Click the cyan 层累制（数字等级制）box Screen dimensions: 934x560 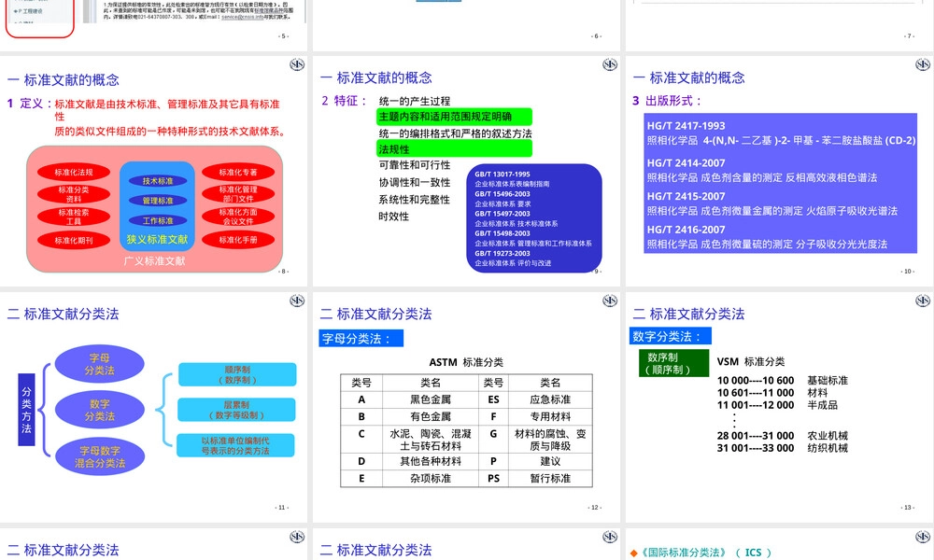pyautogui.click(x=236, y=410)
